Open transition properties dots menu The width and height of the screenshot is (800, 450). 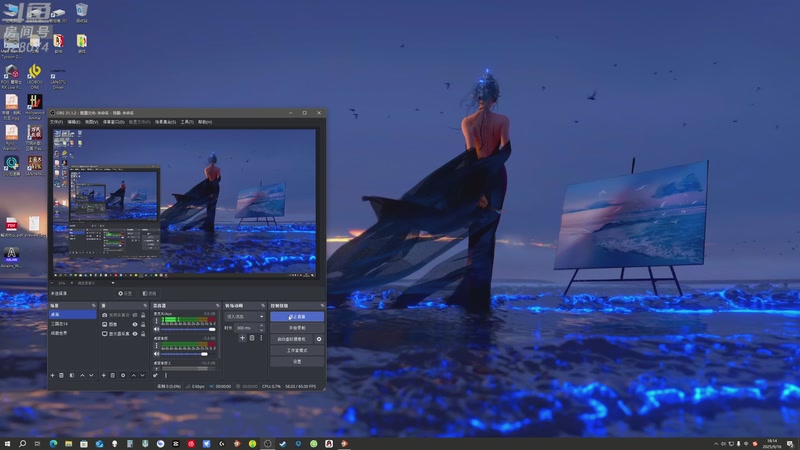(261, 338)
